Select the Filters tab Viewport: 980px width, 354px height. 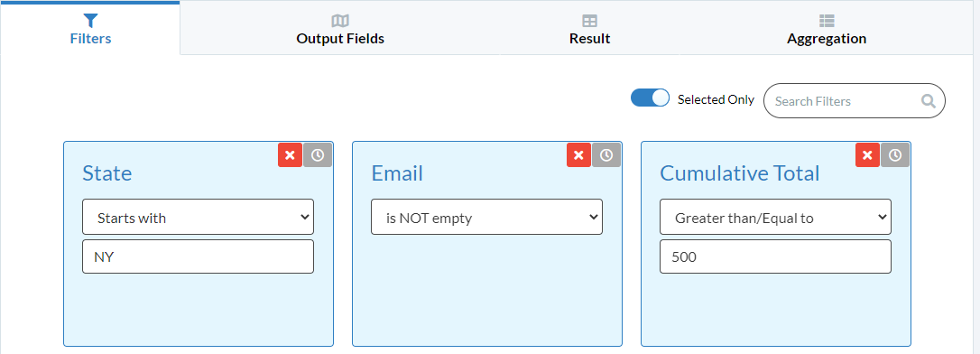tap(90, 29)
